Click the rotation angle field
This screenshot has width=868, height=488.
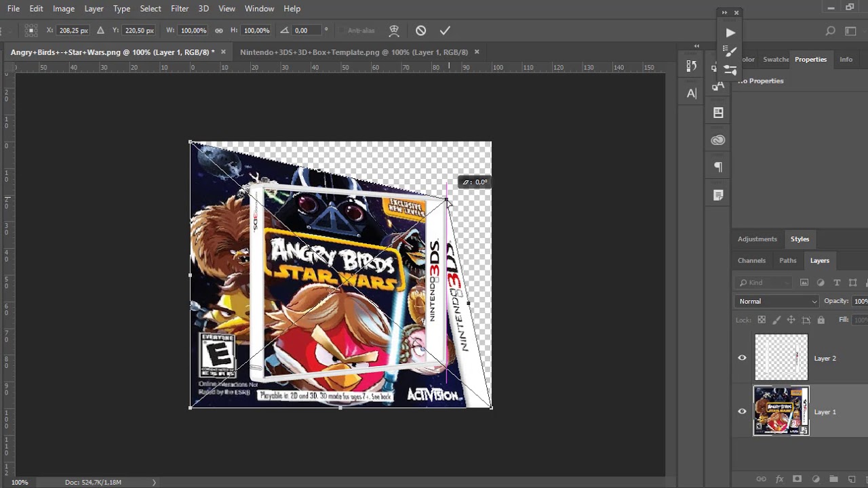coord(307,30)
